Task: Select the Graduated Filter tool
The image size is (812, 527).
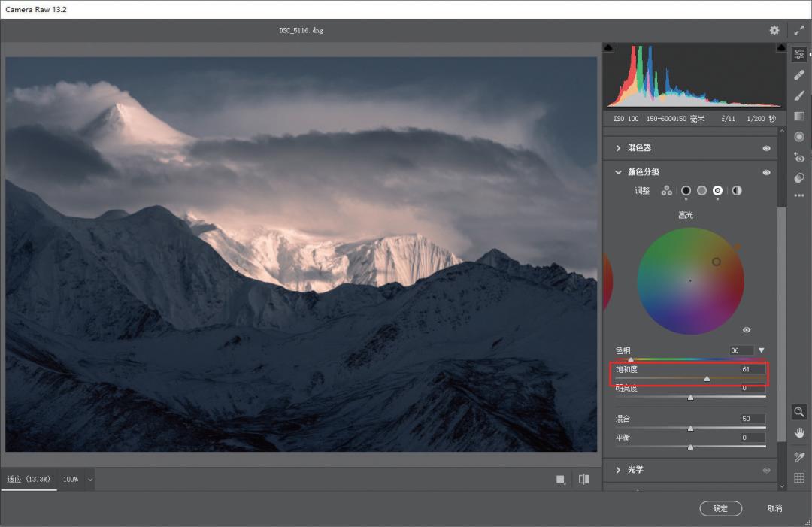Action: (799, 116)
